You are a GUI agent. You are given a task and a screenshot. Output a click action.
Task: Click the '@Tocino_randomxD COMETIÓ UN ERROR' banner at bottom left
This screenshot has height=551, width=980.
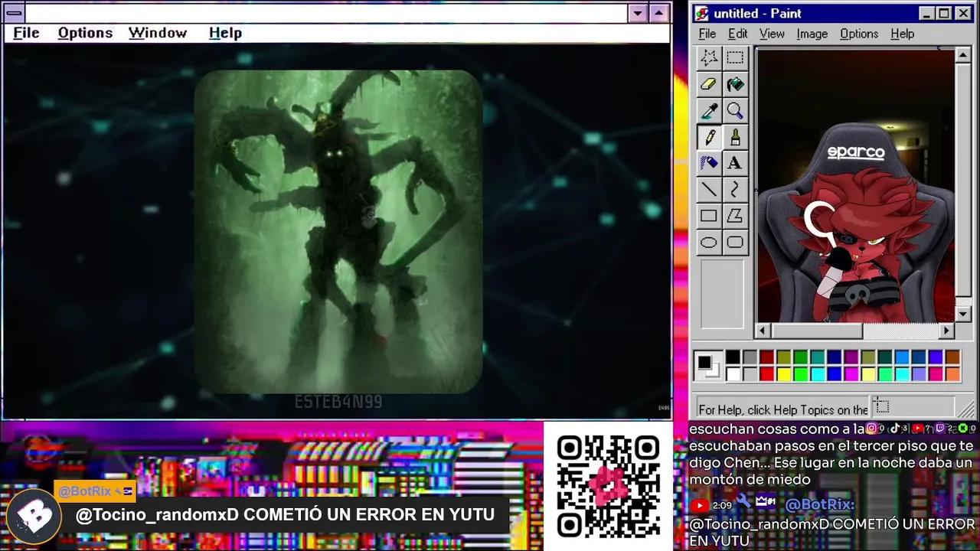pos(285,515)
